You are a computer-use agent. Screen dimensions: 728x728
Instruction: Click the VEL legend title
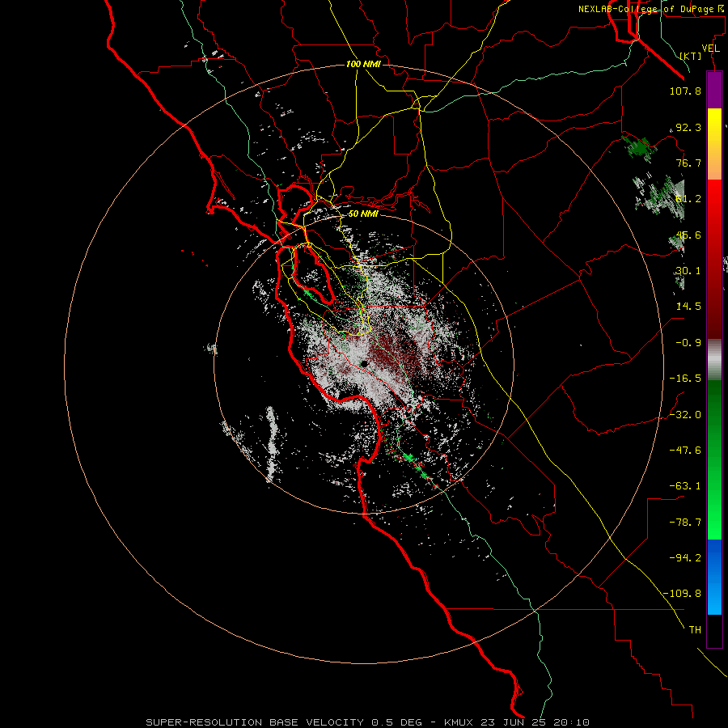pos(711,49)
